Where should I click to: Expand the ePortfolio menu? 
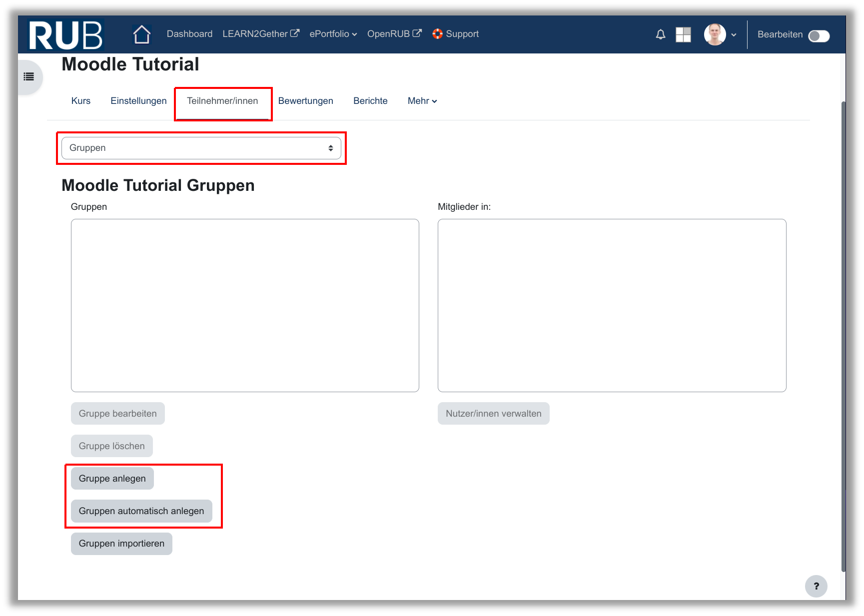(333, 34)
